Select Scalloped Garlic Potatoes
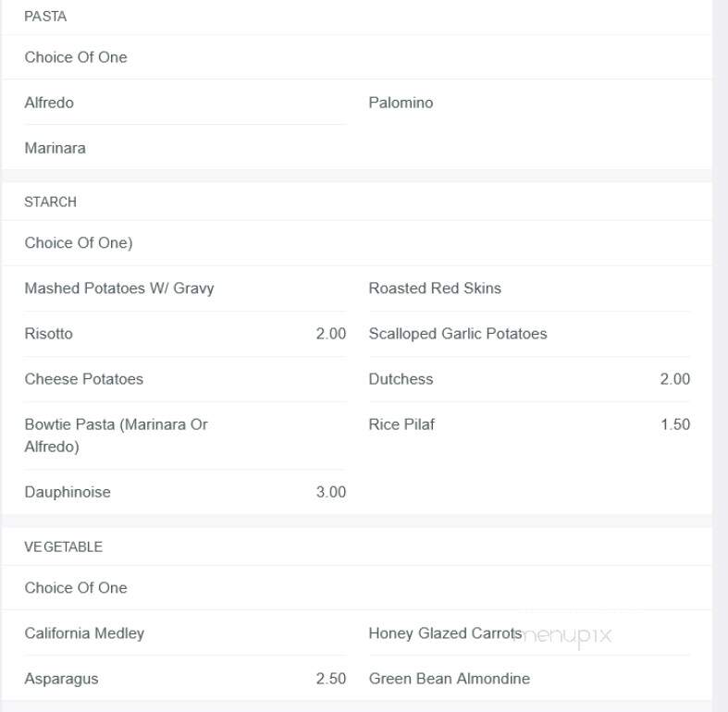 [x=458, y=334]
